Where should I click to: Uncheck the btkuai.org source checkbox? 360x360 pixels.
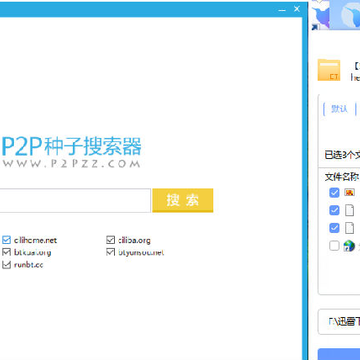(x=6, y=252)
